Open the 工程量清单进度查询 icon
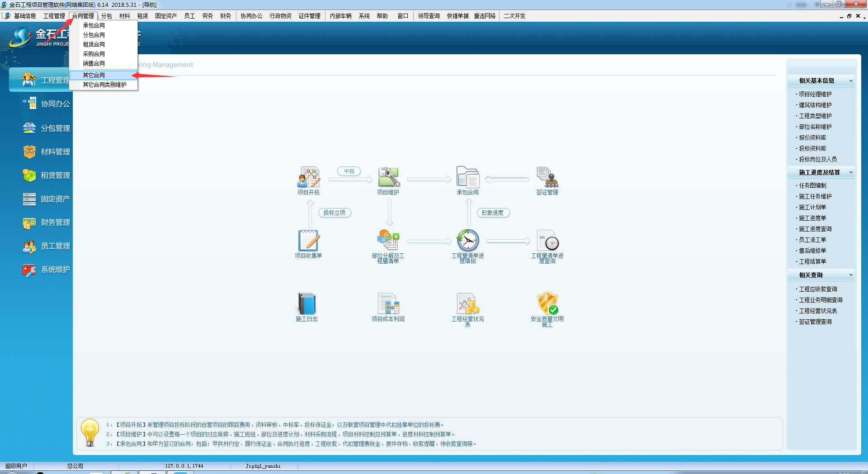The width and height of the screenshot is (868, 474). [547, 241]
